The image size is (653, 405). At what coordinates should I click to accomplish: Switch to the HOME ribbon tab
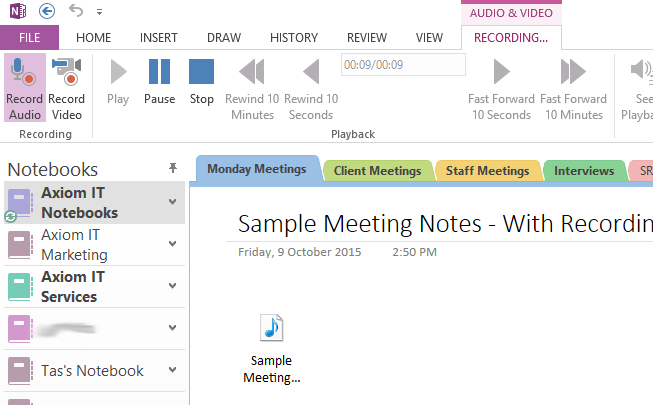point(93,38)
